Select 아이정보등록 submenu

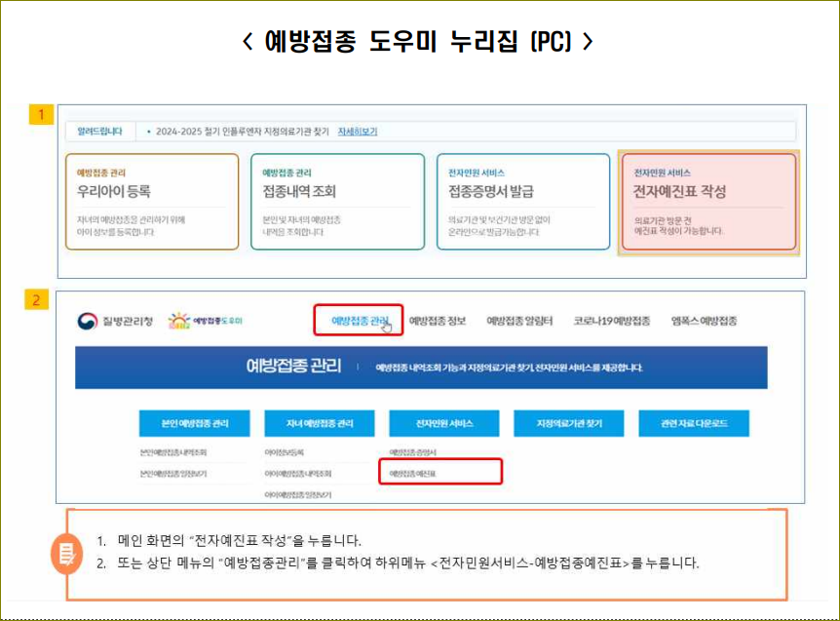(284, 452)
